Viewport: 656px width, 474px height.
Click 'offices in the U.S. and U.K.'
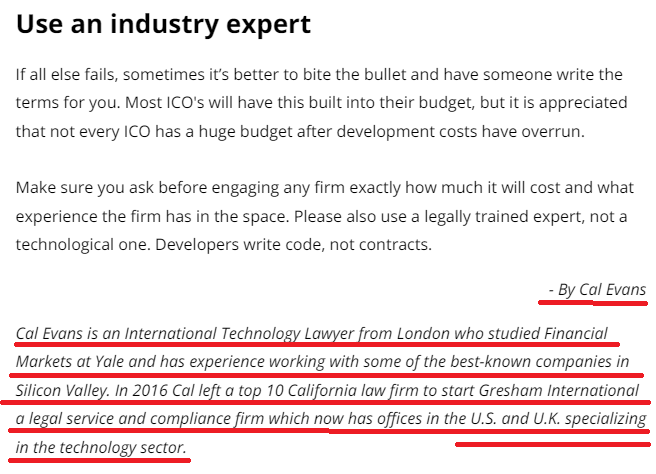(x=469, y=419)
